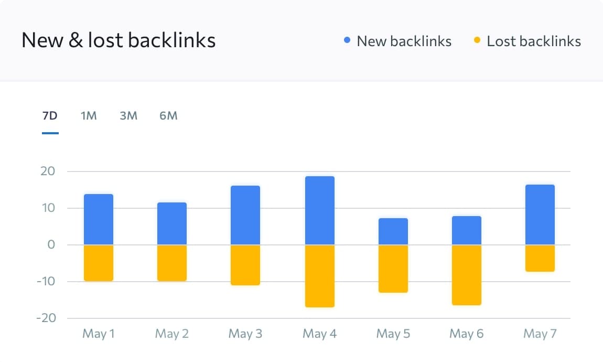Click the yellow bar for May 6
603x364 pixels.
(x=467, y=275)
